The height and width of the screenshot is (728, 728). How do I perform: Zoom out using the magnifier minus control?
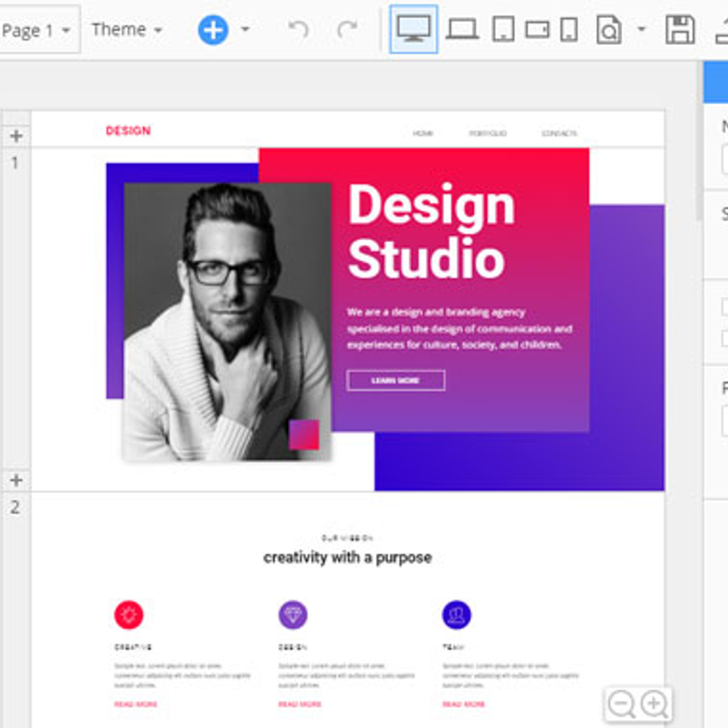(620, 704)
